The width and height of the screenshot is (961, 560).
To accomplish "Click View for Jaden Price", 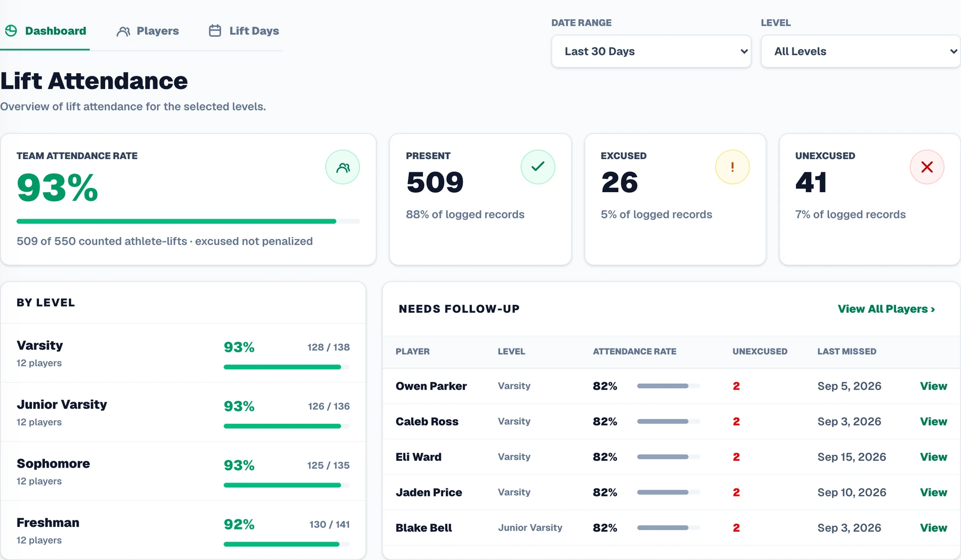I will click(933, 492).
